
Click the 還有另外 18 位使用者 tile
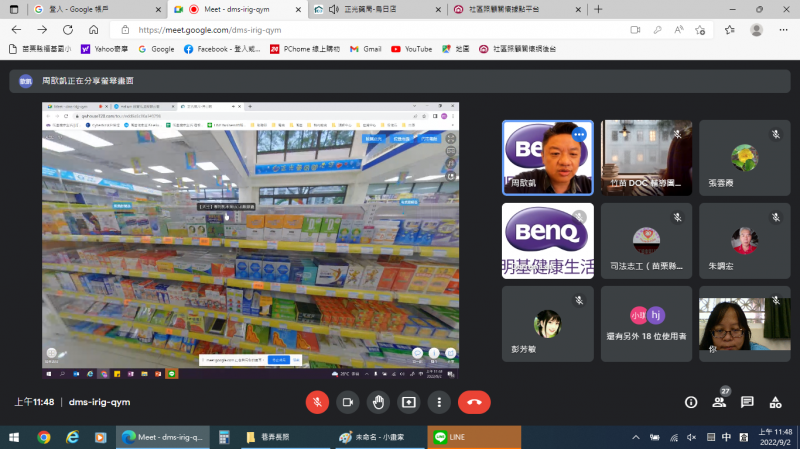point(646,324)
